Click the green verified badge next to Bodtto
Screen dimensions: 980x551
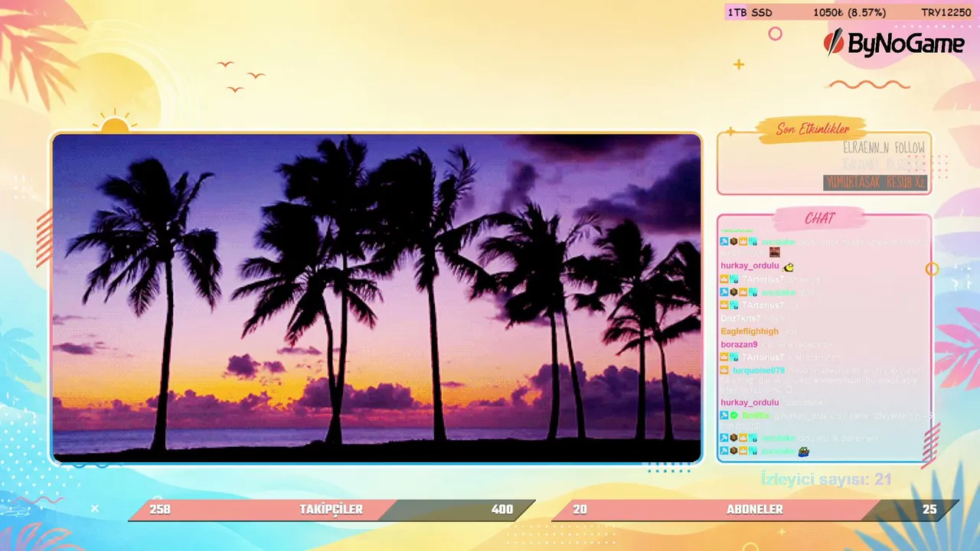(734, 416)
